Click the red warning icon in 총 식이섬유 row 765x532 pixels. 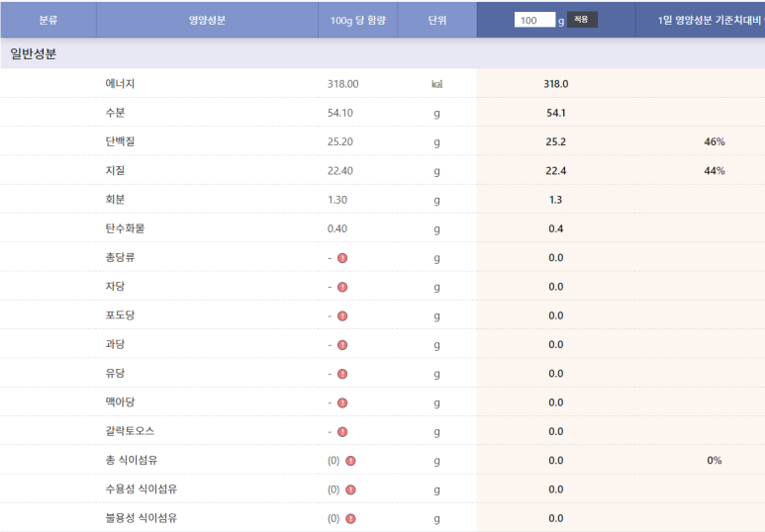(350, 461)
